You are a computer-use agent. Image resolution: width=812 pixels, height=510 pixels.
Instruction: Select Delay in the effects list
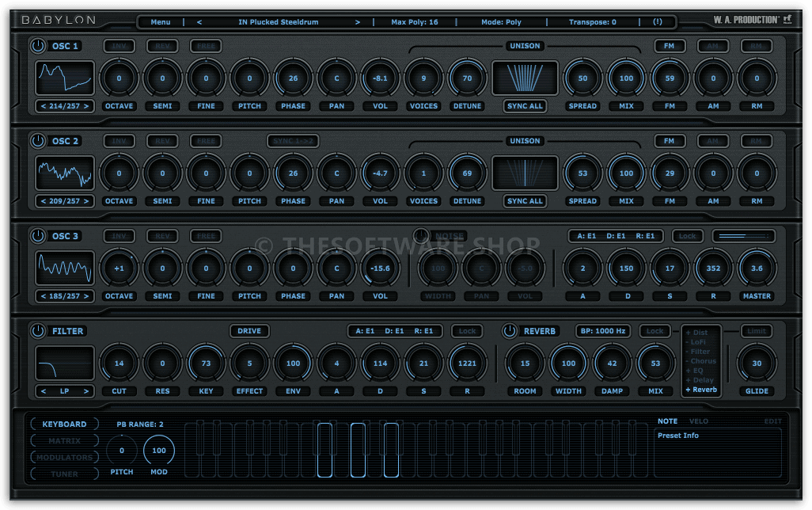(x=700, y=380)
